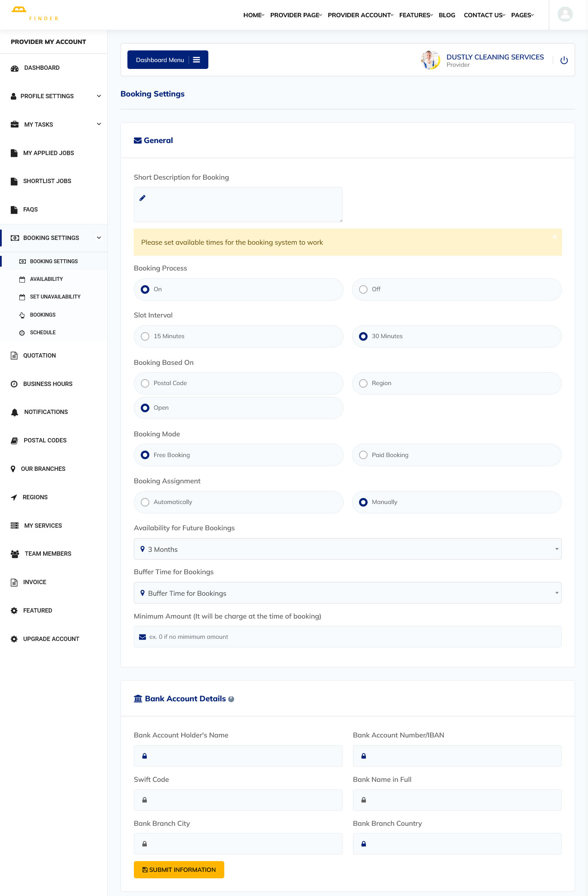The image size is (588, 896).
Task: Open the Pages menu
Action: 522,15
